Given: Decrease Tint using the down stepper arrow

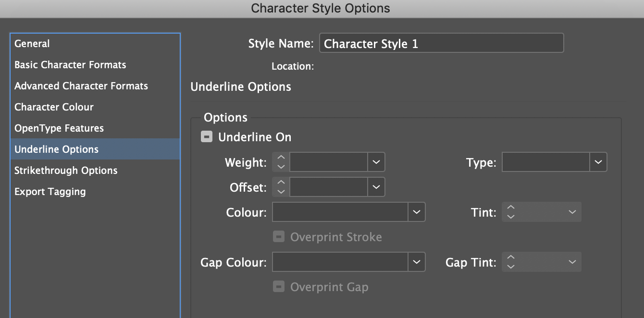Looking at the screenshot, I should coord(510,216).
